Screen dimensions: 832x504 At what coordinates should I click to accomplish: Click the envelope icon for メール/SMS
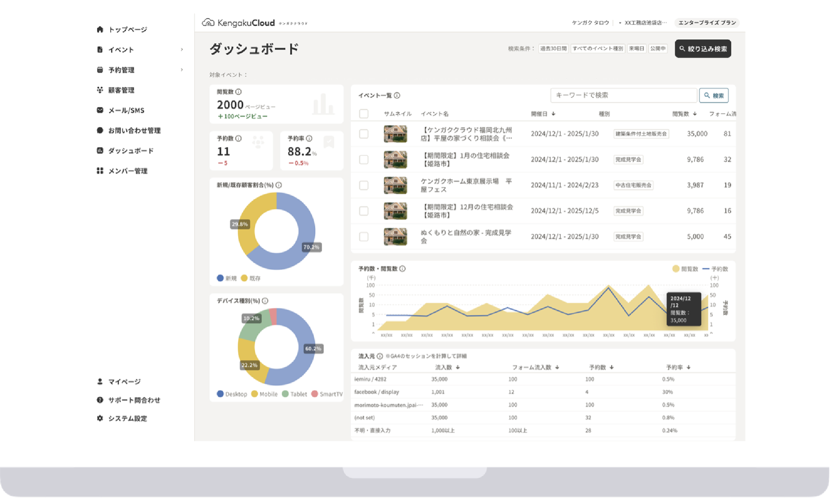click(x=100, y=110)
